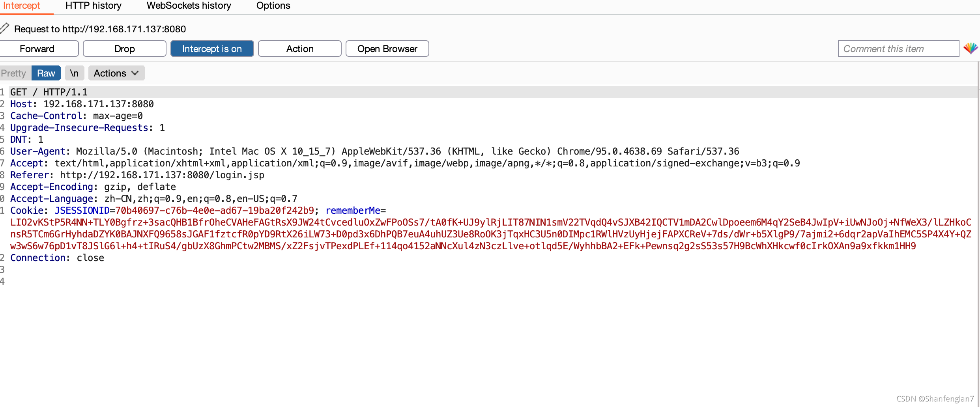Viewport: 980px width, 407px height.
Task: Open the multicolor highlight picker icon
Action: pyautogui.click(x=971, y=49)
